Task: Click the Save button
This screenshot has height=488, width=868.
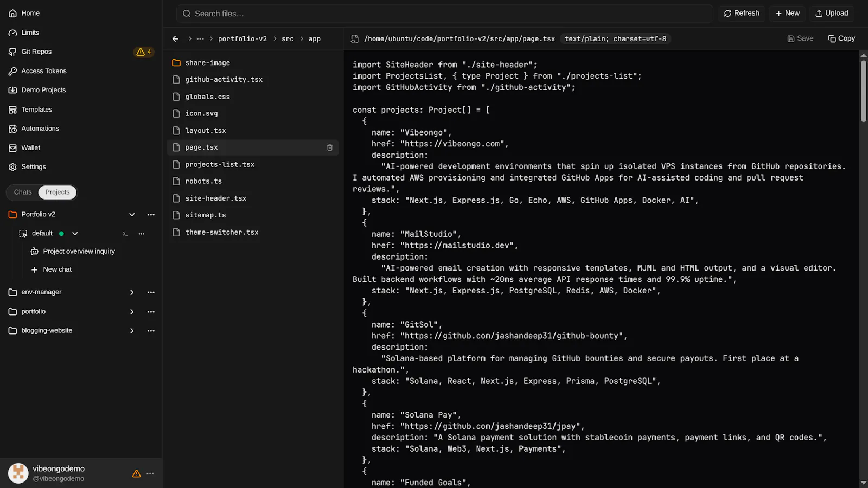Action: tap(800, 38)
